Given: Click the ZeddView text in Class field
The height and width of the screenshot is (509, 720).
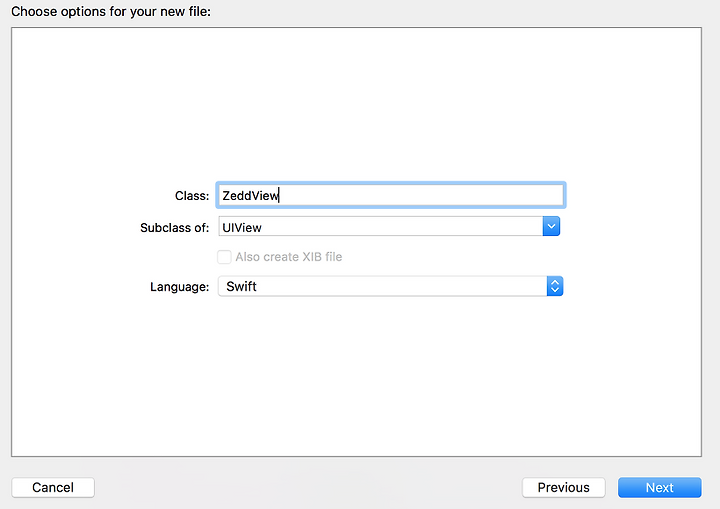Looking at the screenshot, I should pos(250,196).
